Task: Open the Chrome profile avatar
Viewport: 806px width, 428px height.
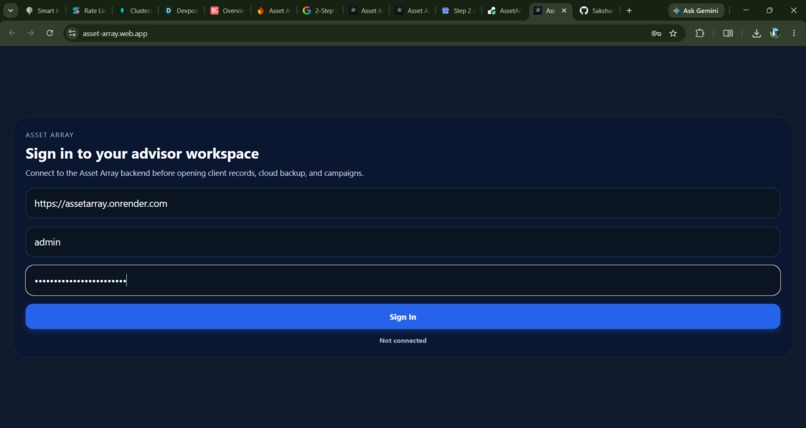Action: [x=775, y=33]
